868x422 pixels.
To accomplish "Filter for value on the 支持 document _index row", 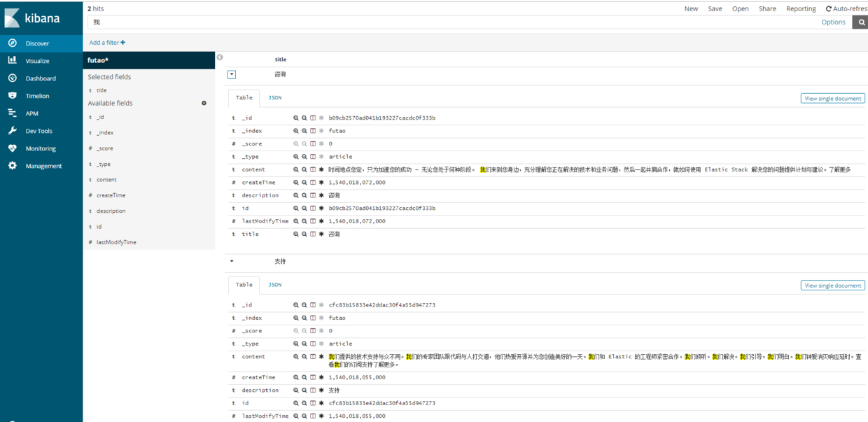I will (296, 318).
